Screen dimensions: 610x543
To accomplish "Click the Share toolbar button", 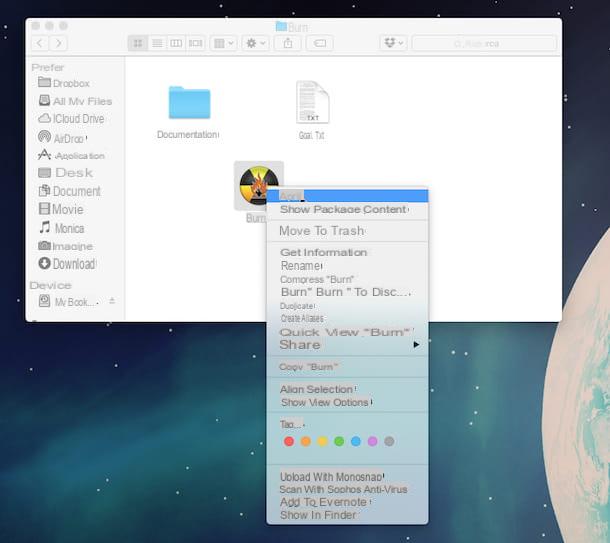I will click(287, 43).
